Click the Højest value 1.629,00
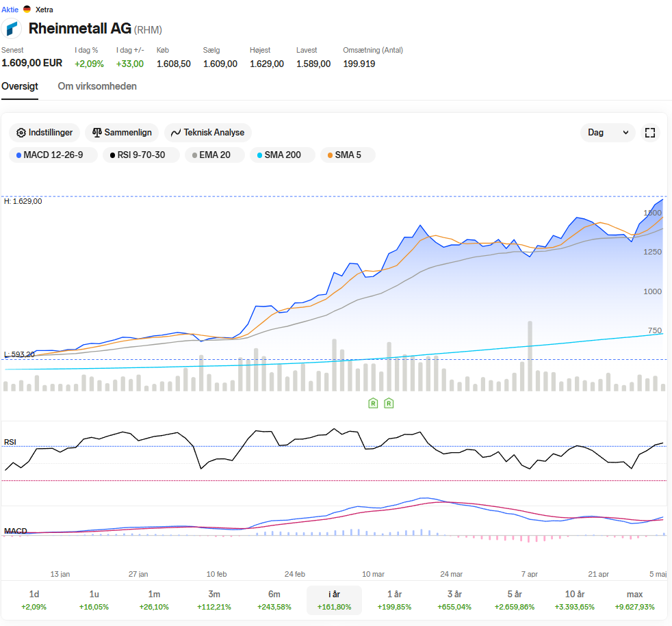672x626 pixels. coord(267,64)
